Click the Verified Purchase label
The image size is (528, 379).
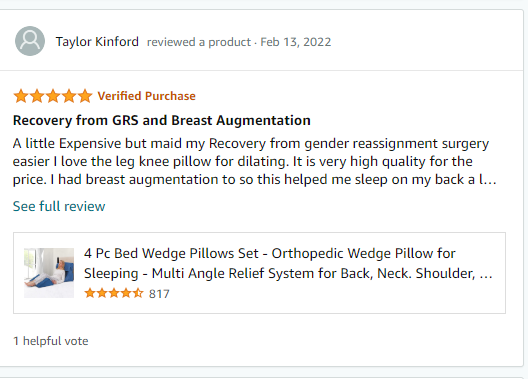(146, 96)
